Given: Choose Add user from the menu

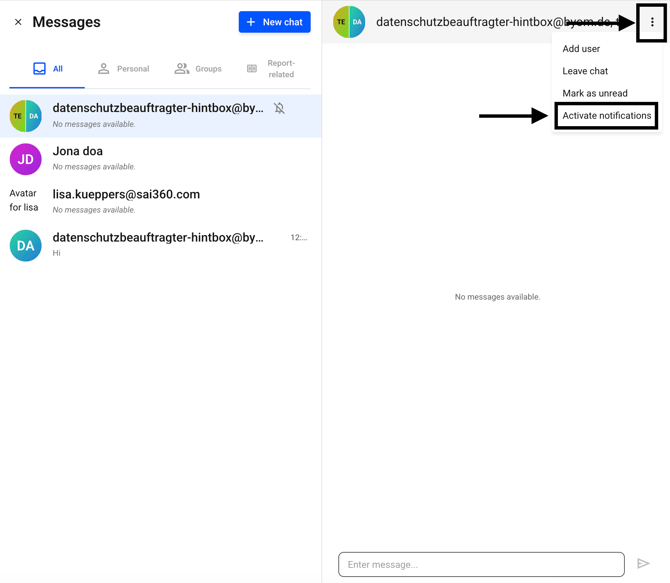Looking at the screenshot, I should click(581, 49).
